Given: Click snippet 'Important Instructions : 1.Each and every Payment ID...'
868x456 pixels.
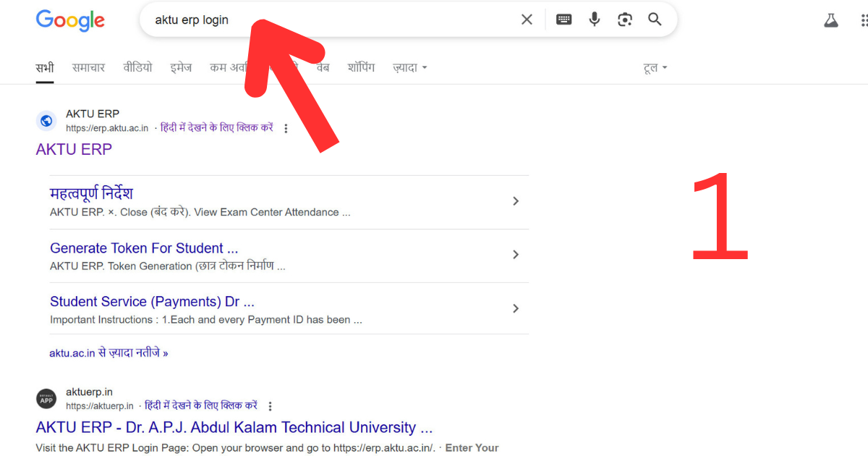Looking at the screenshot, I should (206, 320).
